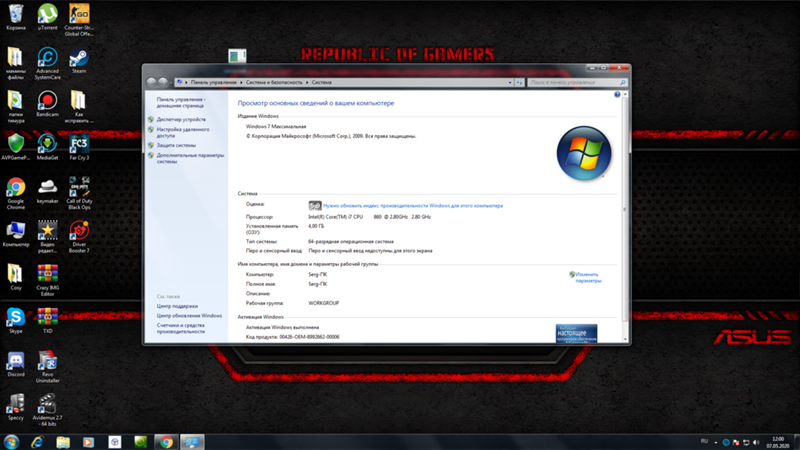Launch Counter-Strike Global Offensive shortcut
The image size is (800, 450).
coord(79,20)
